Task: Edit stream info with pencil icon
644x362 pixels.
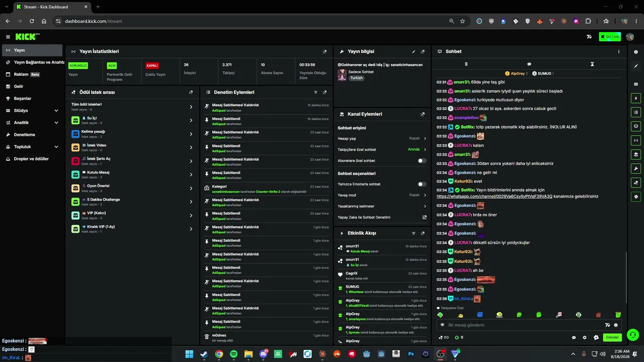Action: (x=414, y=51)
